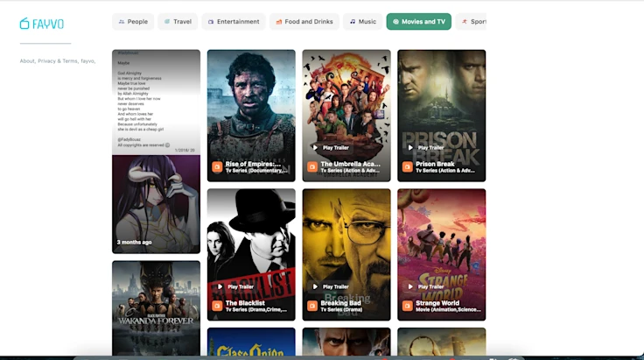The height and width of the screenshot is (360, 644).
Task: Click the orange movie icon on Strange World
Action: click(x=407, y=306)
